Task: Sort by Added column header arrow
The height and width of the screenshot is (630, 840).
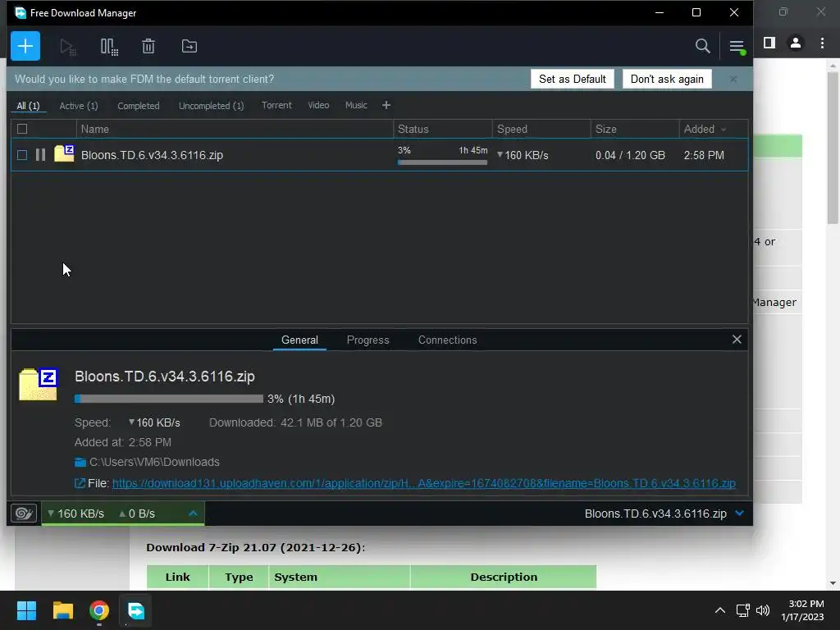Action: point(724,129)
